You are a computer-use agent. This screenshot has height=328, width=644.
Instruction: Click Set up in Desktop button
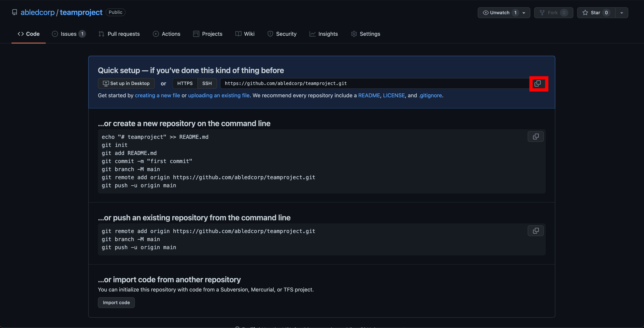click(126, 83)
